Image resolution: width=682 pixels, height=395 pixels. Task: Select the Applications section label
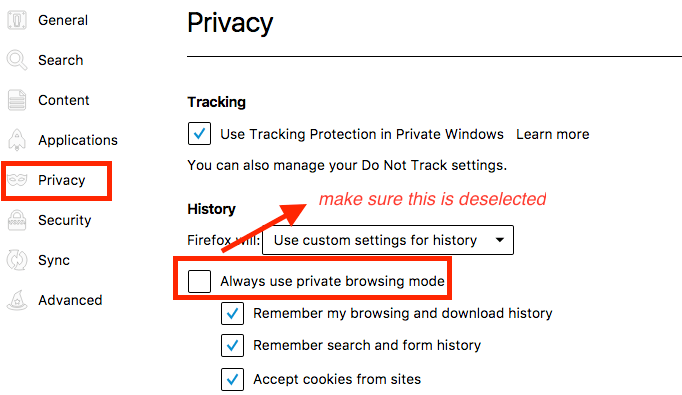(78, 140)
